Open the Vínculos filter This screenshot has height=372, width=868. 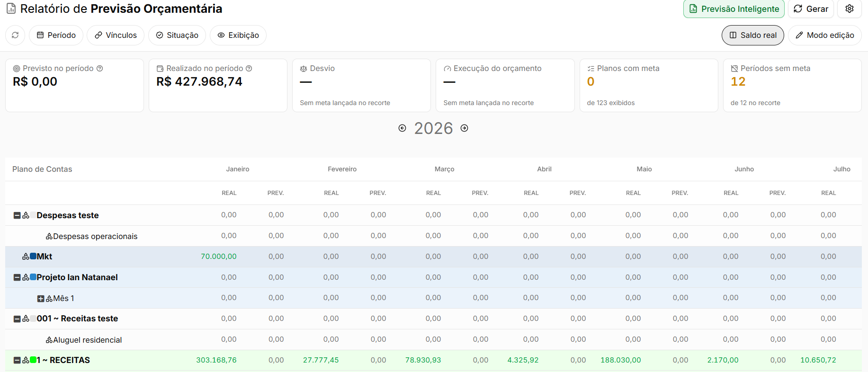click(x=116, y=35)
